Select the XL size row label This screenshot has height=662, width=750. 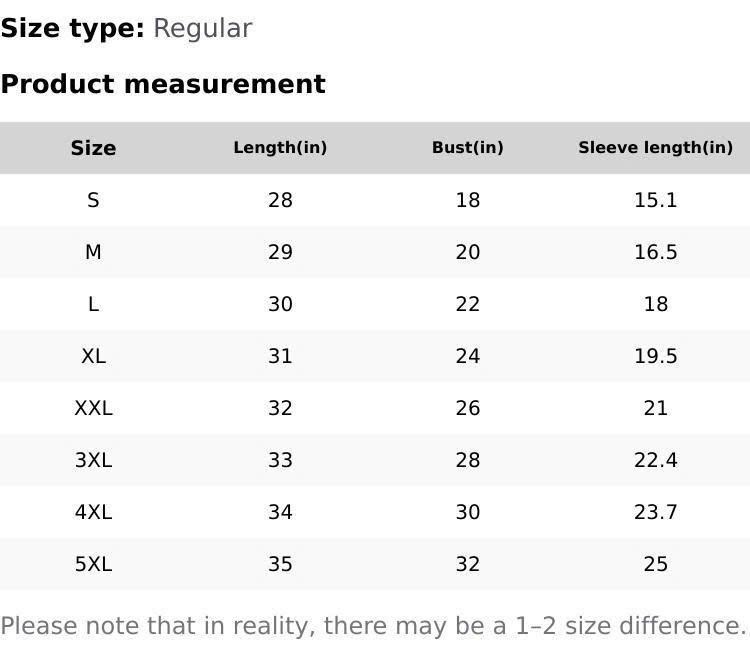[93, 356]
